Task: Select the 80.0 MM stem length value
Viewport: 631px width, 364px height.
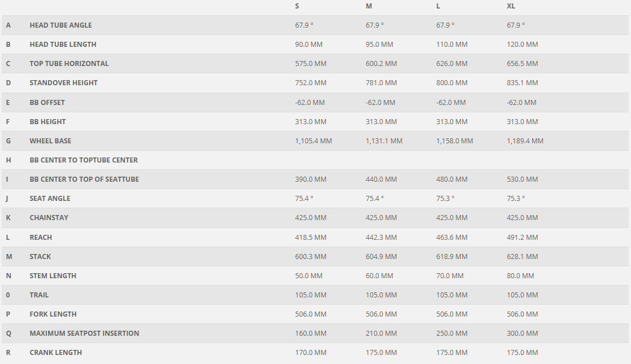Action: [520, 276]
